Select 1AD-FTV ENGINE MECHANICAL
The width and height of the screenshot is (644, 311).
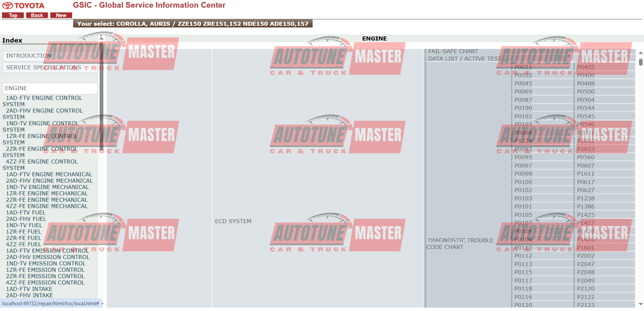49,175
